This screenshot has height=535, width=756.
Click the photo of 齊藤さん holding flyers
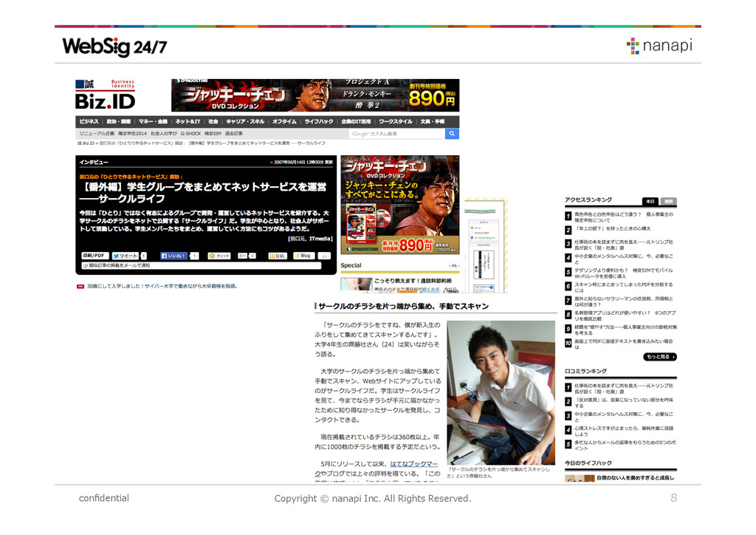(x=501, y=392)
